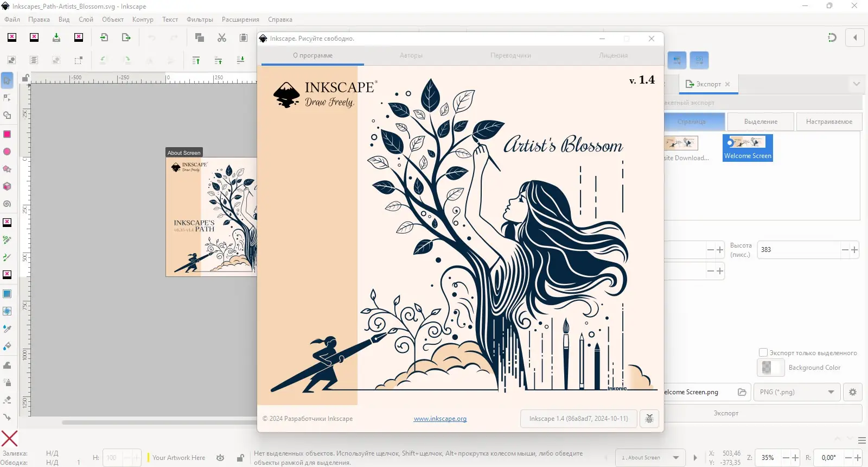
Task: Open the Справка menu
Action: 280,20
